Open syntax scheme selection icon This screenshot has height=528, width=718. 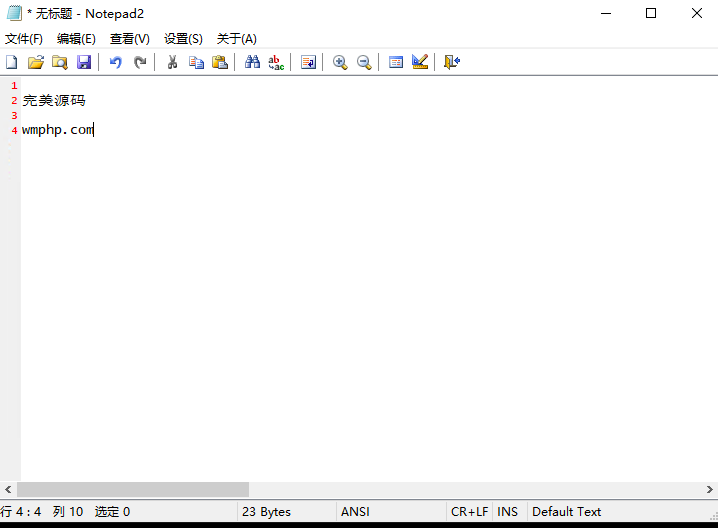click(x=396, y=62)
